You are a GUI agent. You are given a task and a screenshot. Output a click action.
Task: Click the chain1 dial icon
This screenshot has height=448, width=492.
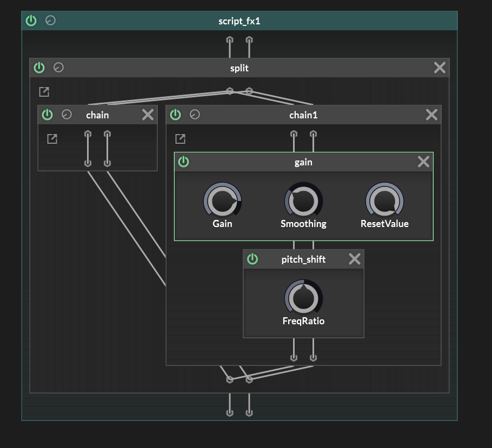(x=195, y=115)
